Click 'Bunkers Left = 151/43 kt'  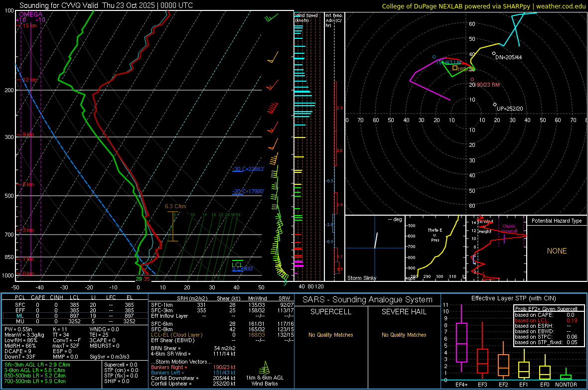pyautogui.click(x=193, y=373)
